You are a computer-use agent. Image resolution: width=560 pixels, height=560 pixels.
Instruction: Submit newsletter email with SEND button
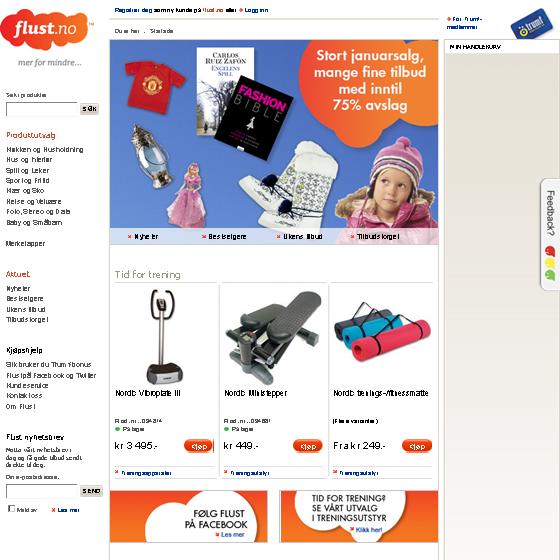point(91,491)
